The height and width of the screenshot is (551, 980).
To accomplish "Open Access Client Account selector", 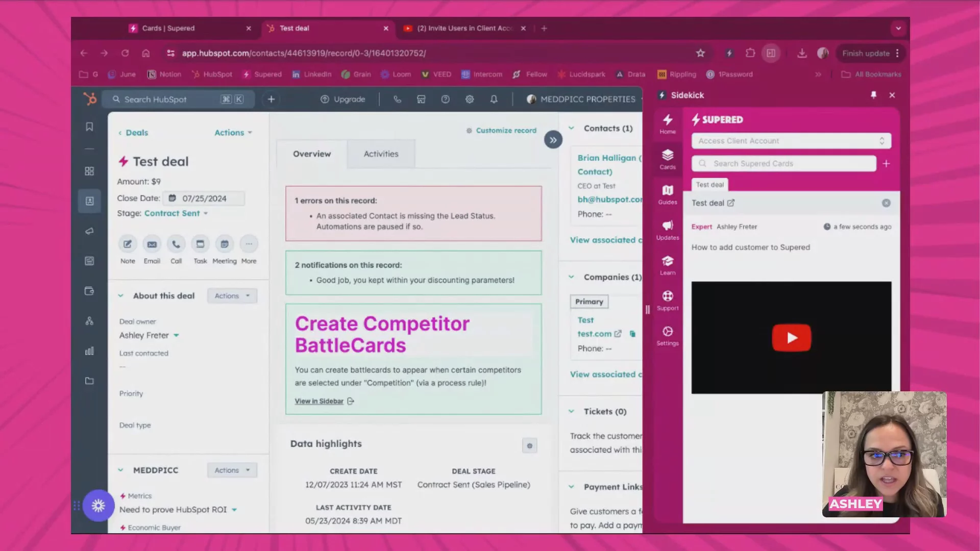I will click(791, 141).
